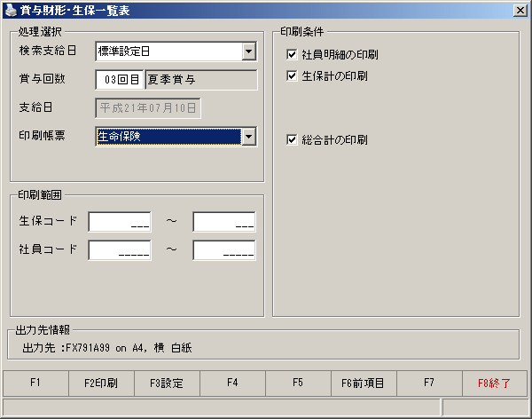Select the 生命保険 combo box field
532x419 pixels.
pos(169,137)
